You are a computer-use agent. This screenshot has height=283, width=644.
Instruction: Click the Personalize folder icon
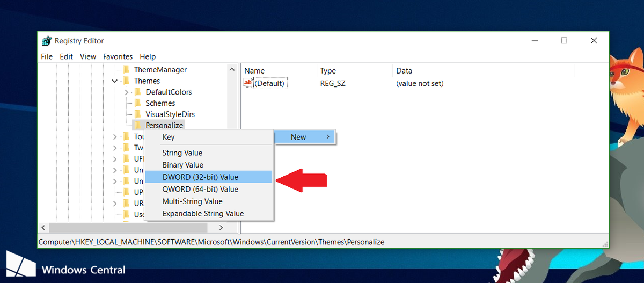[x=138, y=125]
